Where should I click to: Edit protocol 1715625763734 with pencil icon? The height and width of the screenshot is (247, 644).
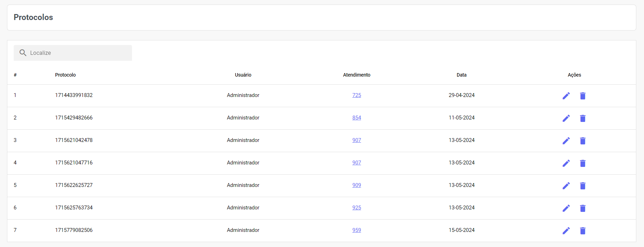click(x=566, y=208)
